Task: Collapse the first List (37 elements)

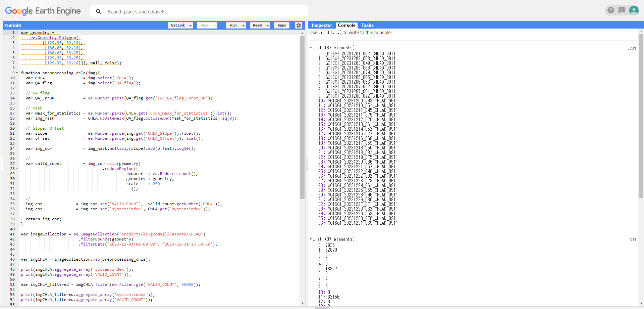Action: pos(311,48)
